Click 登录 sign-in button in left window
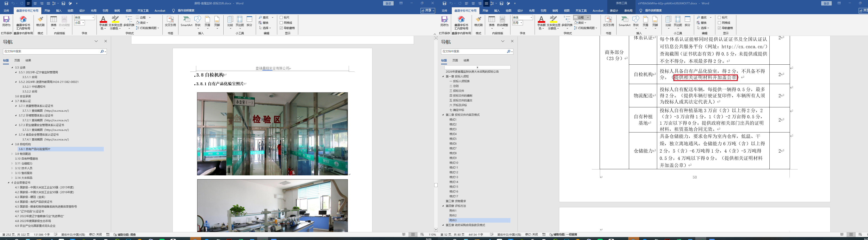Viewport: 868px width, 240px height. [389, 3]
